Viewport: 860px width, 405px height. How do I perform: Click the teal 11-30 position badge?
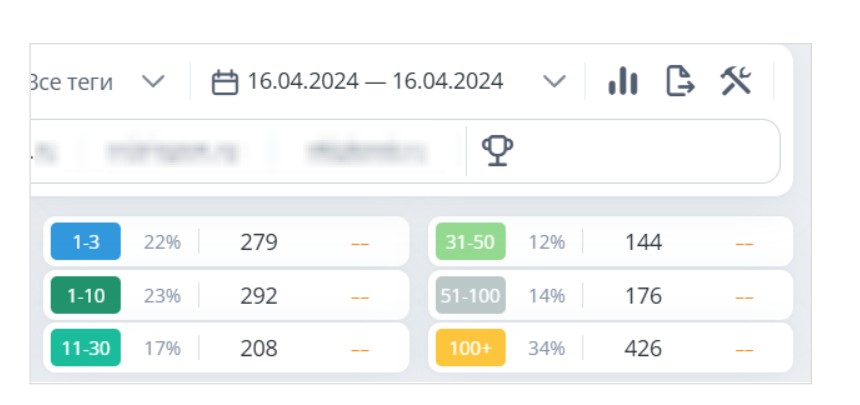86,348
